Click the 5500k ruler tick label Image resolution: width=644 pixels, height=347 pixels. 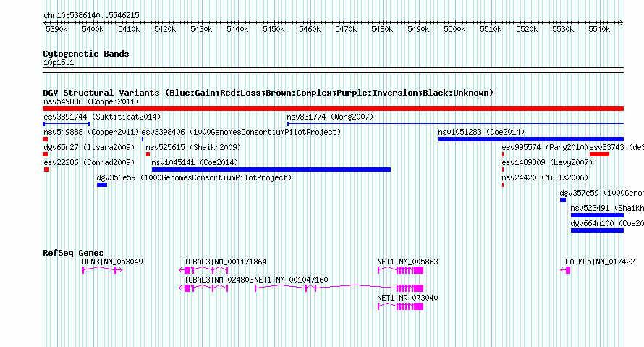point(454,29)
